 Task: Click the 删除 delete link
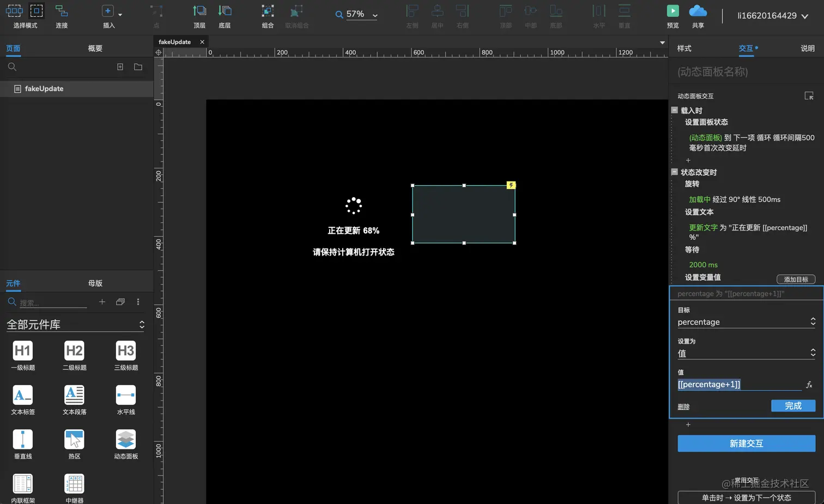coord(683,407)
